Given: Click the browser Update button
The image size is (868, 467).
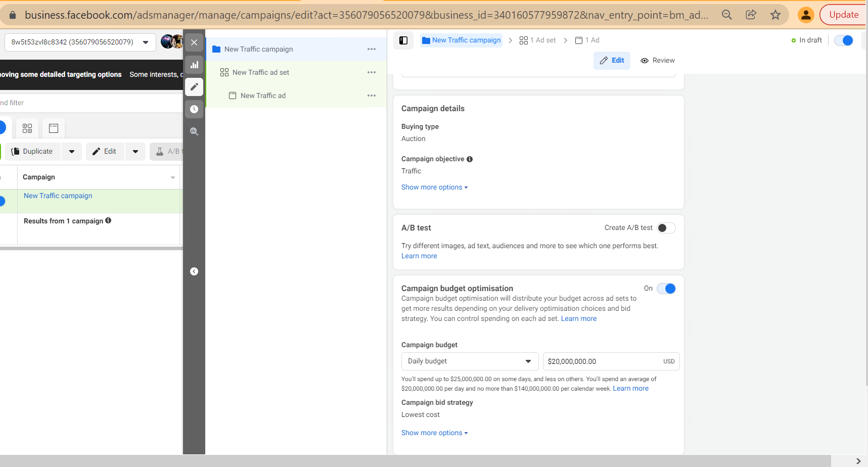Looking at the screenshot, I should tap(844, 15).
